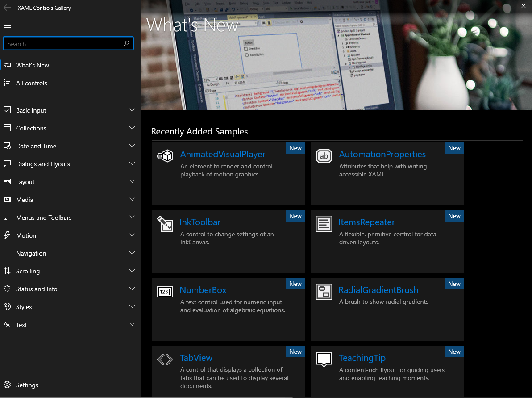Click the TabView angle-brackets icon
This screenshot has height=398, width=532.
pos(165,360)
